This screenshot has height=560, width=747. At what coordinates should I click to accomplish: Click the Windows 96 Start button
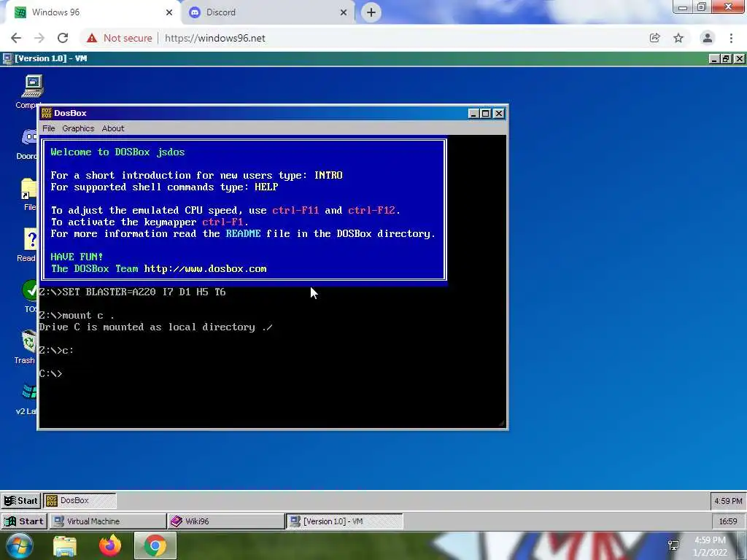(21, 500)
